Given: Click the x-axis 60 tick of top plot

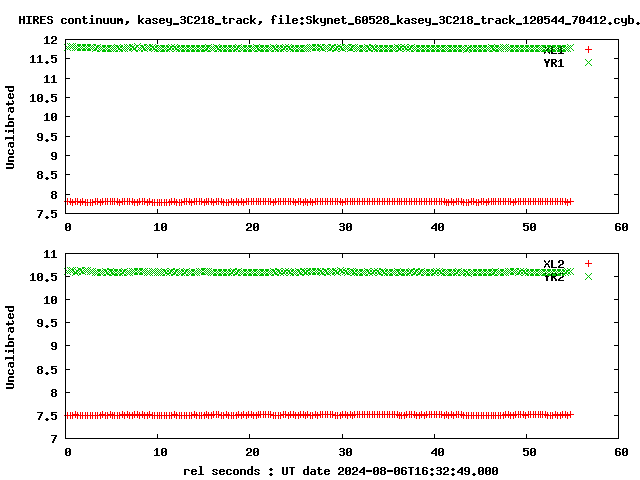Looking at the screenshot, I should tap(621, 227).
